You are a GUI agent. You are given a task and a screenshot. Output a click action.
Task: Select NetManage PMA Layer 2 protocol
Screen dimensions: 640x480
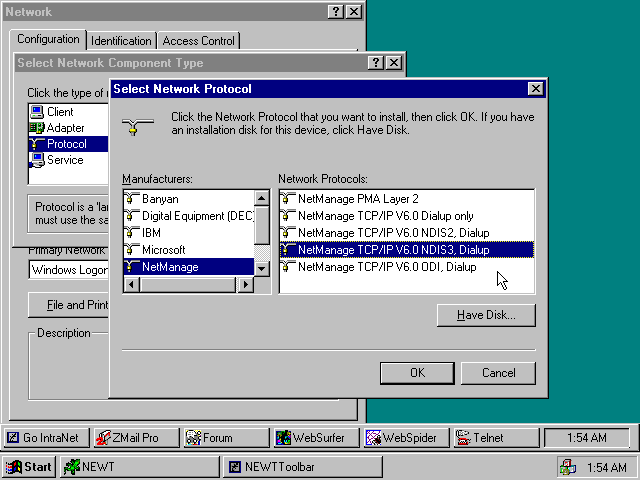[x=407, y=199]
